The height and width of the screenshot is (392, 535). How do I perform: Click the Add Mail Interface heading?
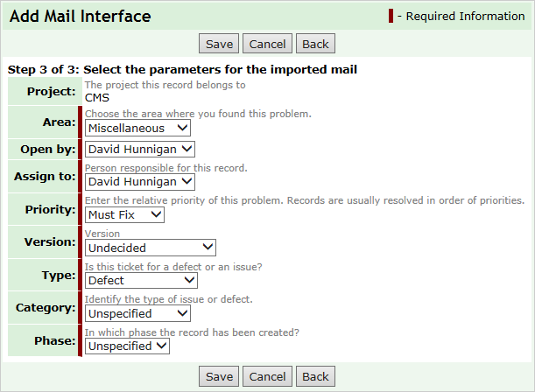coord(81,16)
